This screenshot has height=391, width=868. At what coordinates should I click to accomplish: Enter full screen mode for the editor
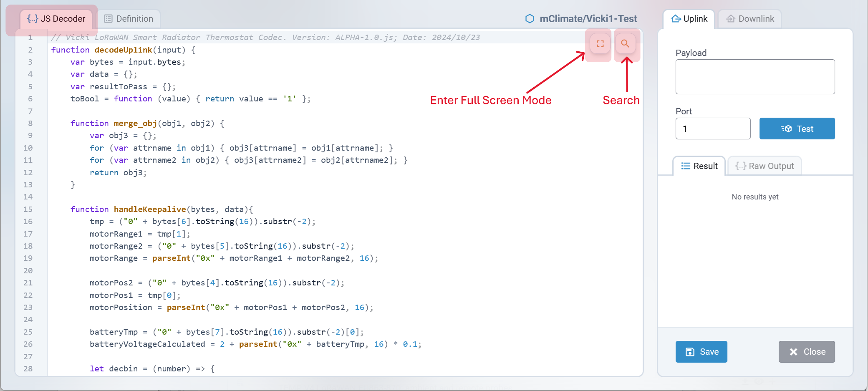pos(600,44)
